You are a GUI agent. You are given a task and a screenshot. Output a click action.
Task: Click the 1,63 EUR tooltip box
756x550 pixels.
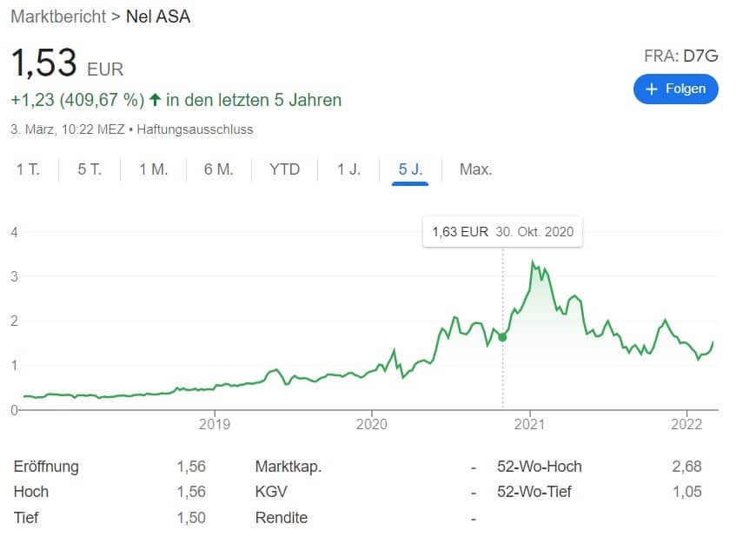pos(502,232)
